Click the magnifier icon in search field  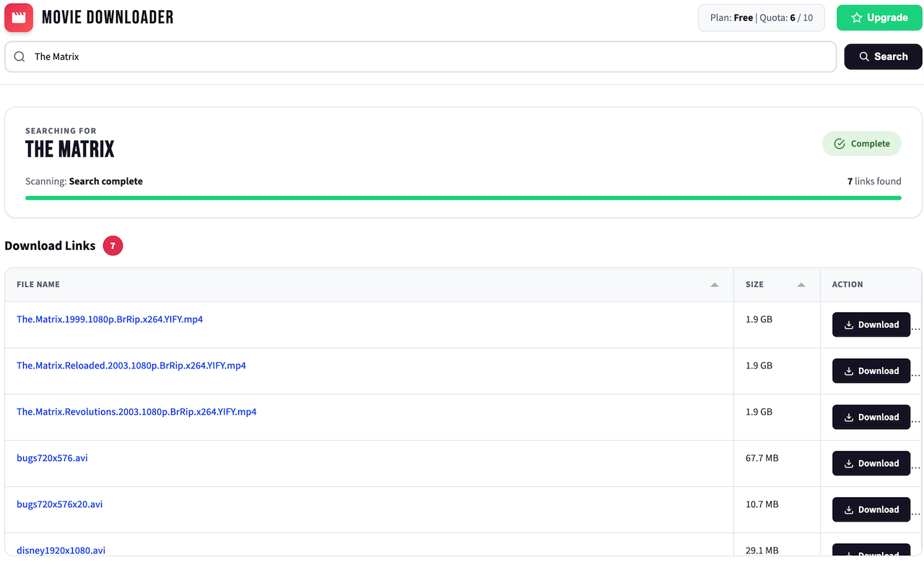(19, 57)
